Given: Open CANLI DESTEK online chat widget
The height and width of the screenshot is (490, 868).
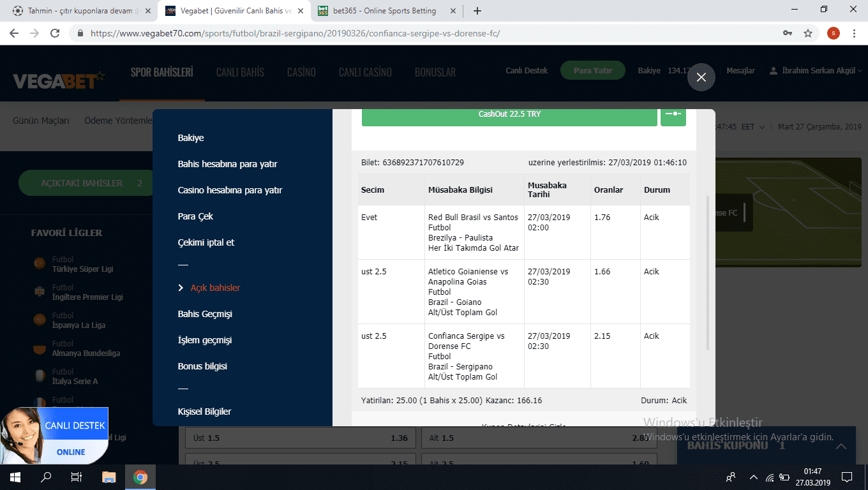Looking at the screenshot, I should point(54,436).
